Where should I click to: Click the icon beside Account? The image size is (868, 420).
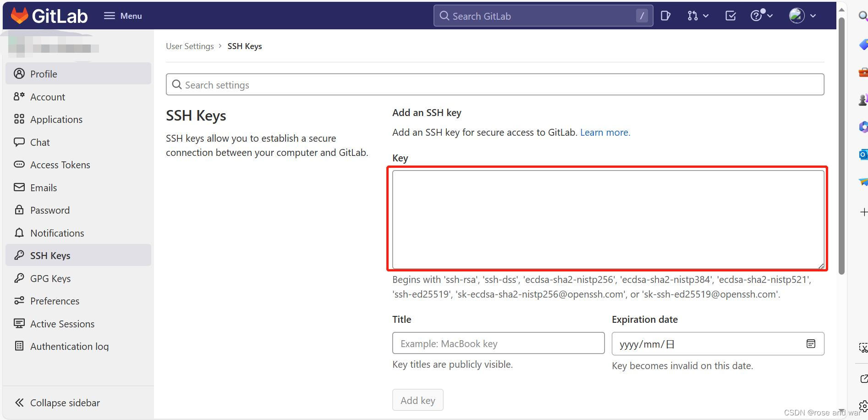(19, 96)
